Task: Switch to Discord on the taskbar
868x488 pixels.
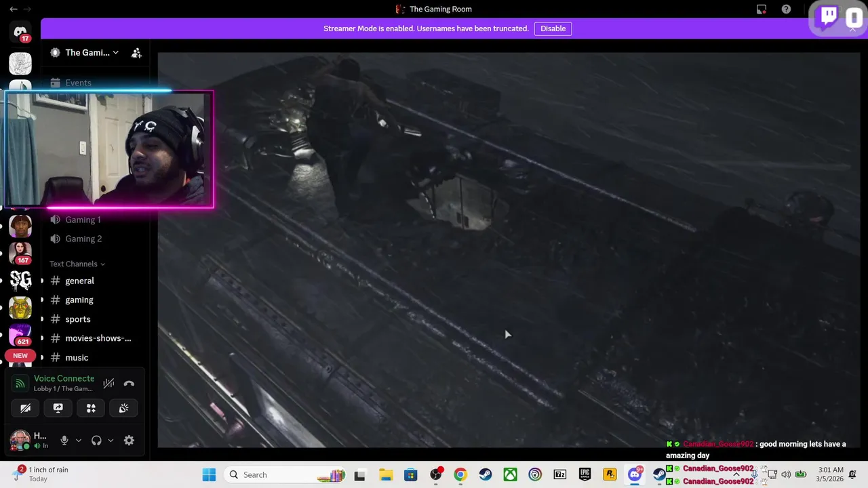Action: pos(635,474)
